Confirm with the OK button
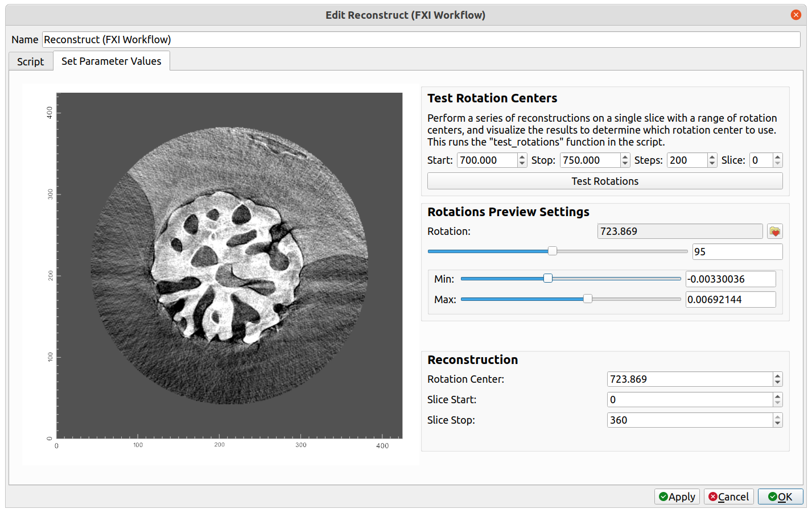Viewport: 812px width, 513px height. click(x=780, y=497)
